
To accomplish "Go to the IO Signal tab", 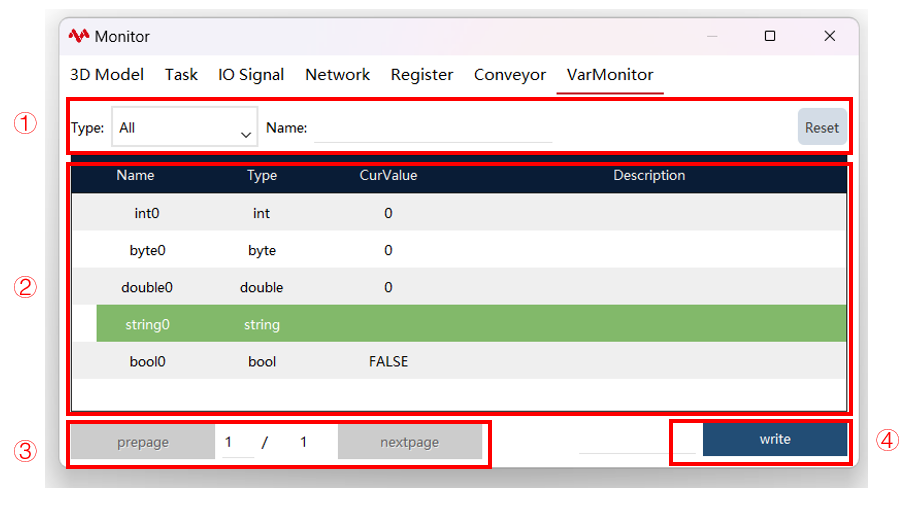I will [251, 75].
